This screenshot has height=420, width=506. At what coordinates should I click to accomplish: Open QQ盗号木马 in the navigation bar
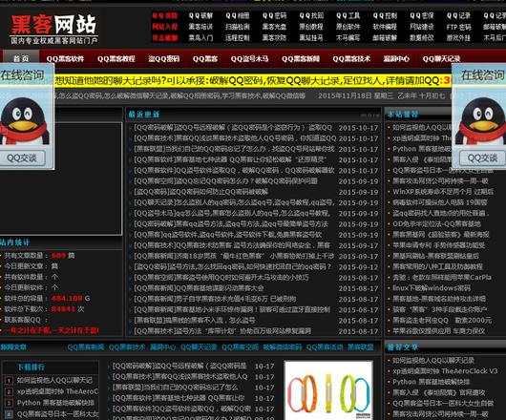pyautogui.click(x=249, y=59)
